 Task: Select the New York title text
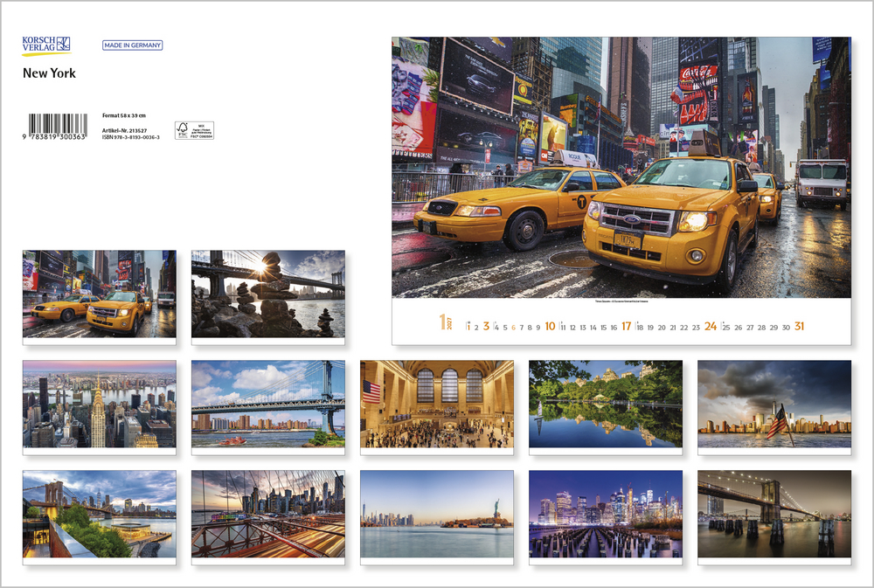49,73
